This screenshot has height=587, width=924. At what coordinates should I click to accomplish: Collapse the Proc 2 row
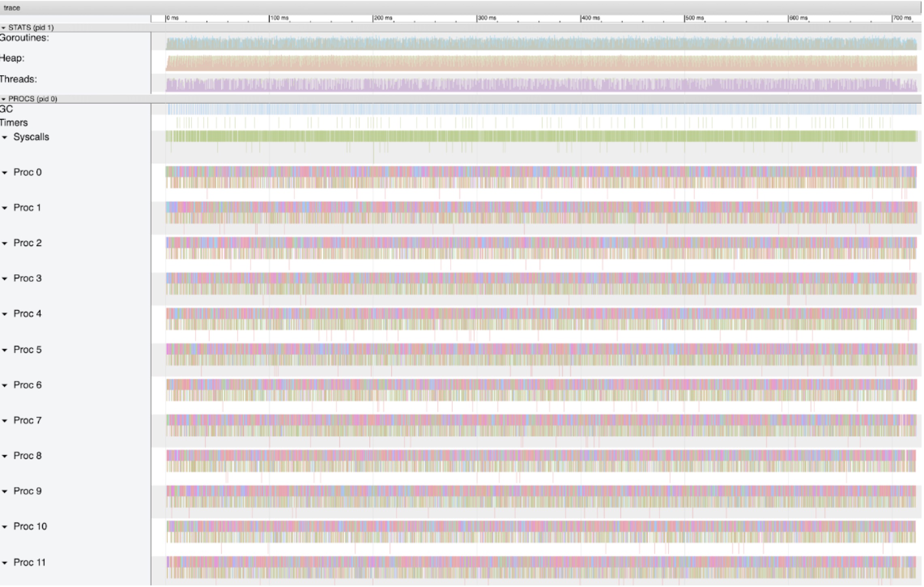click(5, 243)
